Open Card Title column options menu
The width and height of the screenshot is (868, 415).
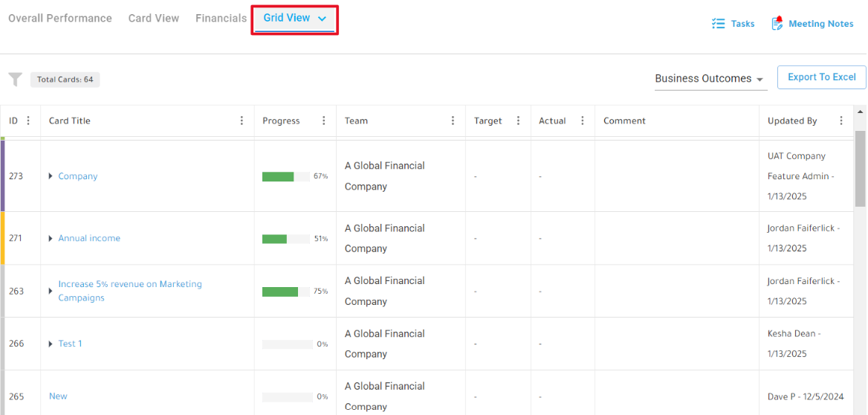[x=242, y=120]
